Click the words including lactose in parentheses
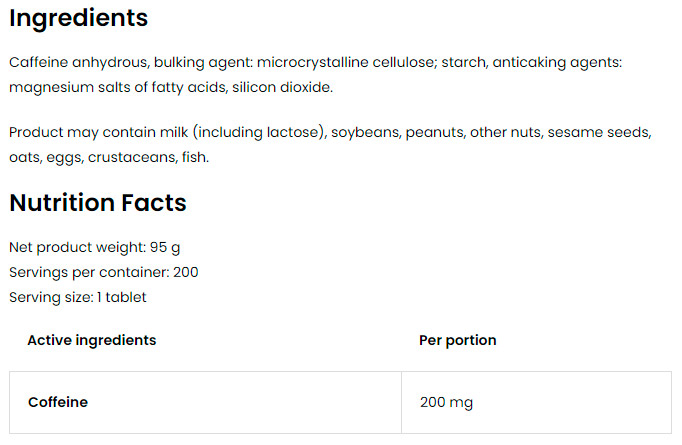This screenshot has width=682, height=445. click(258, 132)
